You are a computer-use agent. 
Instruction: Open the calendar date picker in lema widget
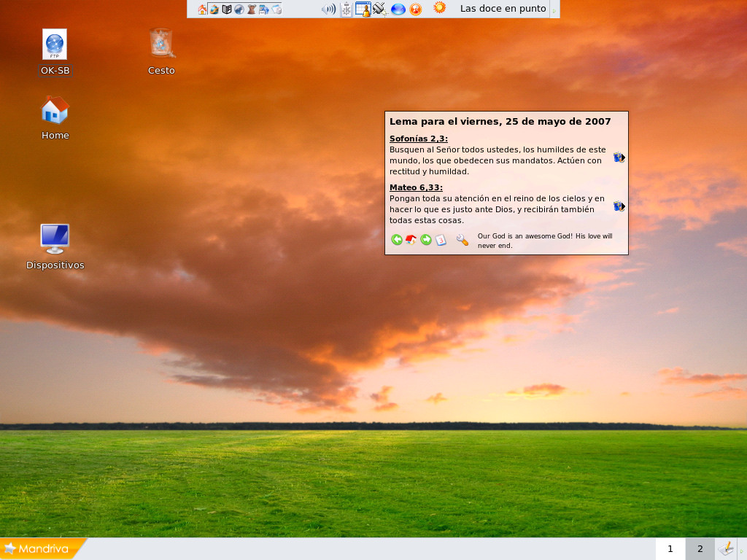pos(441,240)
